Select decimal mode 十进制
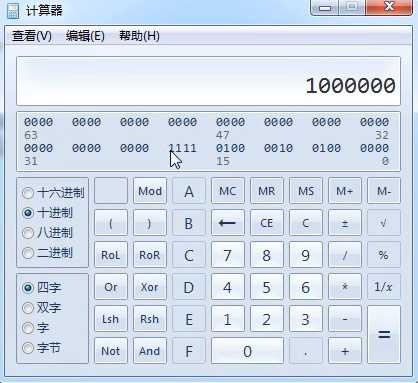Image resolution: width=418 pixels, height=383 pixels. click(47, 213)
